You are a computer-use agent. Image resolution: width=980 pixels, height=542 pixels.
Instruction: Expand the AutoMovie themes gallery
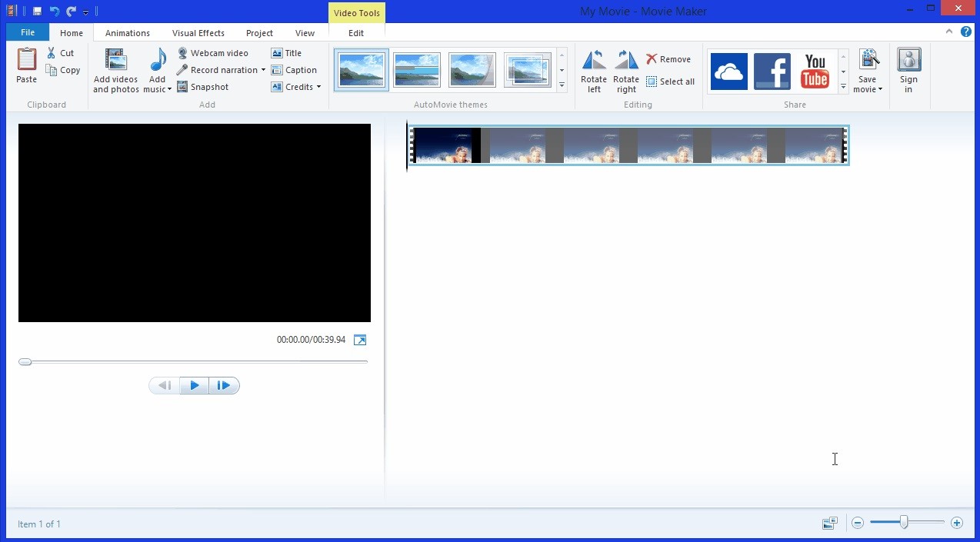562,85
